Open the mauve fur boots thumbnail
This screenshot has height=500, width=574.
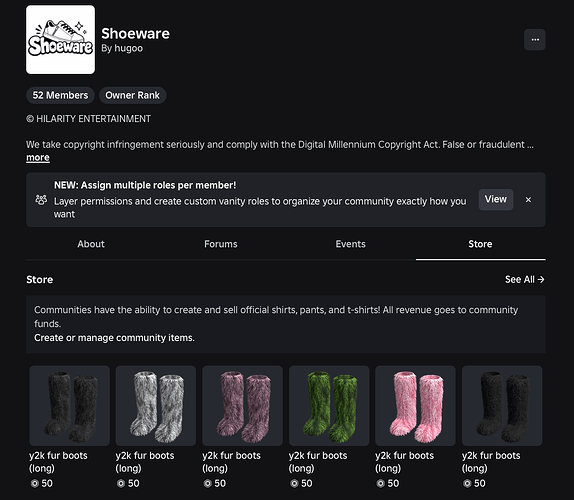point(242,406)
